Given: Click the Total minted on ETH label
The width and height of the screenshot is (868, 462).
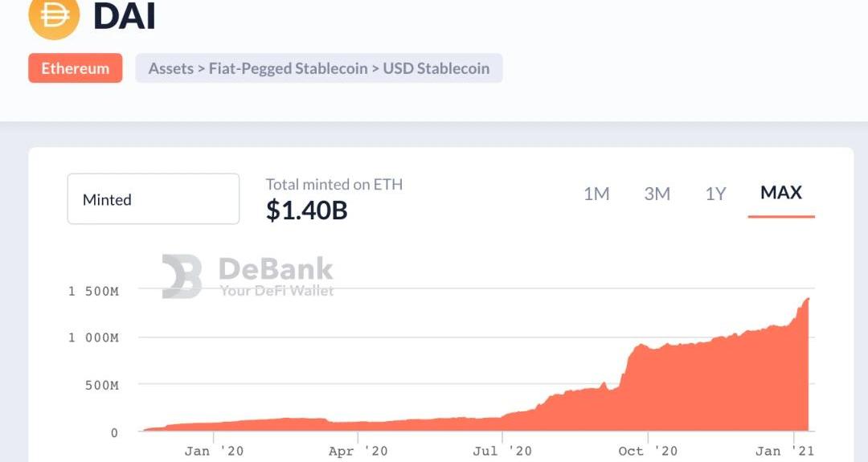Looking at the screenshot, I should pyautogui.click(x=334, y=185).
